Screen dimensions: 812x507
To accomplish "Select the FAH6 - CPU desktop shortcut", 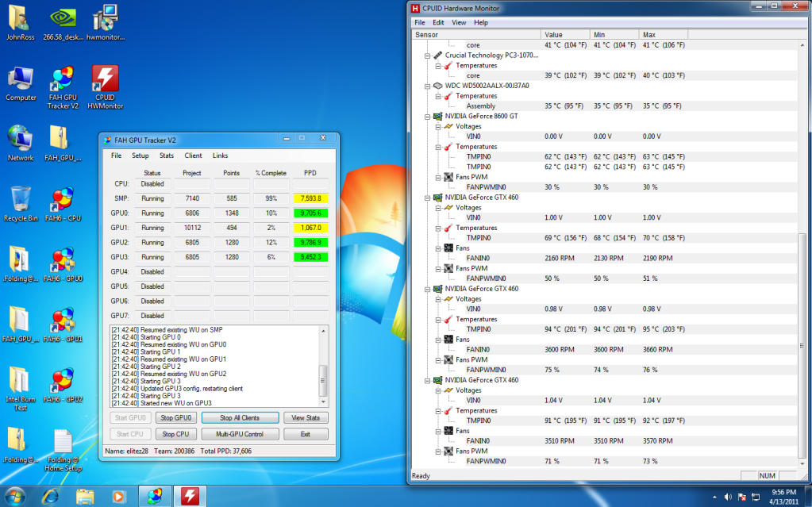I will [x=63, y=204].
